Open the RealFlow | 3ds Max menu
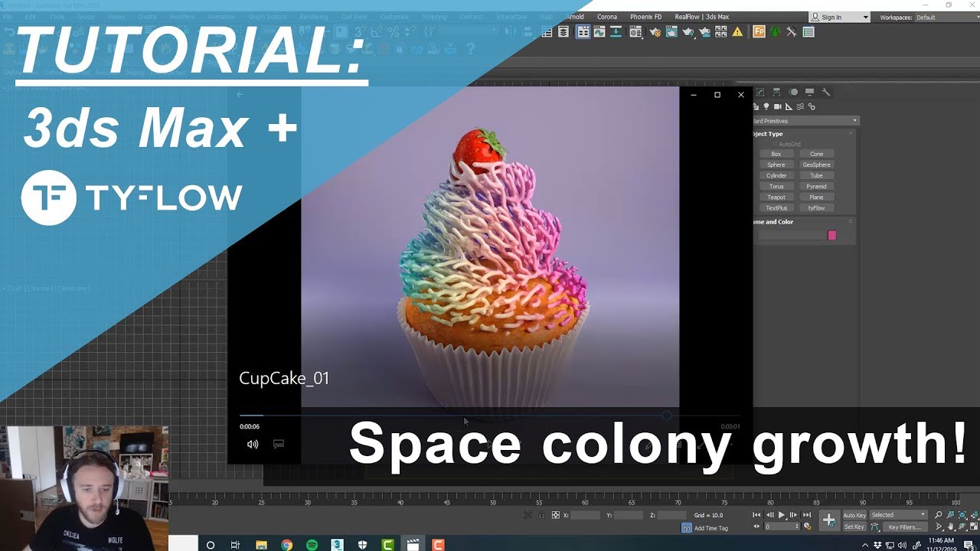This screenshot has width=980, height=551. (701, 17)
